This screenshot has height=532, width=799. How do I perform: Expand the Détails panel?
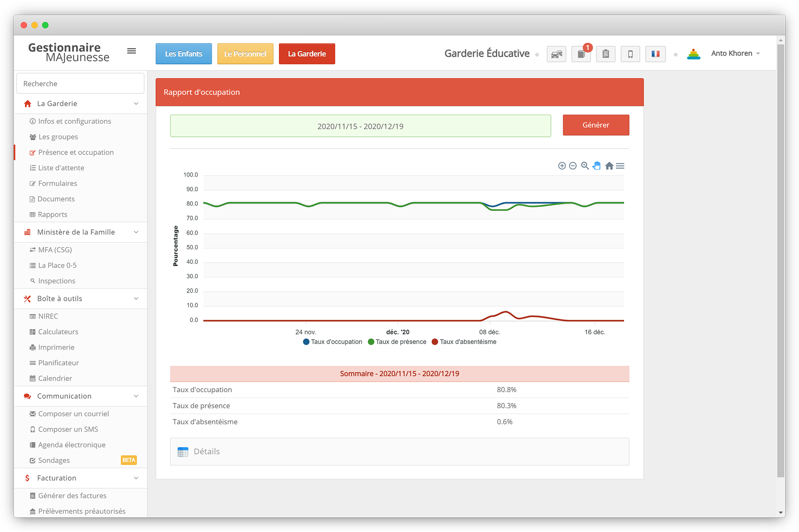(207, 451)
